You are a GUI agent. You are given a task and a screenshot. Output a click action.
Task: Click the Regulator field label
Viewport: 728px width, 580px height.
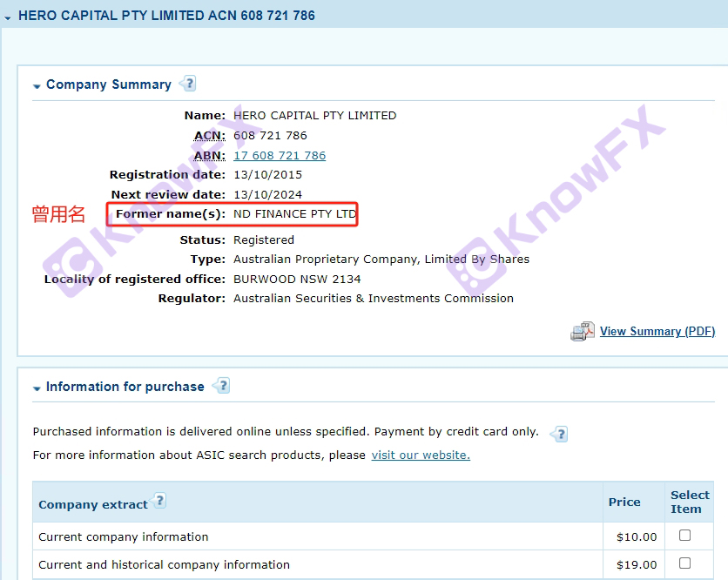click(x=192, y=298)
